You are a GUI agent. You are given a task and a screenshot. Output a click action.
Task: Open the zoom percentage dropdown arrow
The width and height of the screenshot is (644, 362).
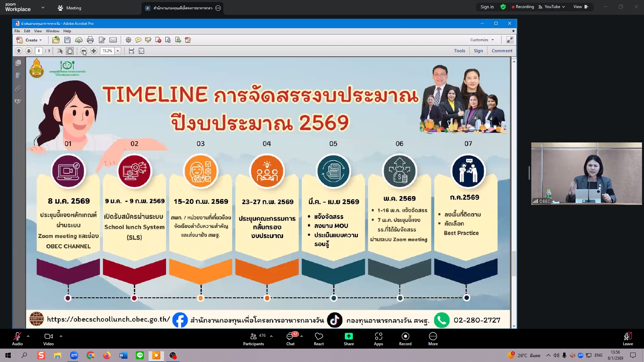[118, 51]
